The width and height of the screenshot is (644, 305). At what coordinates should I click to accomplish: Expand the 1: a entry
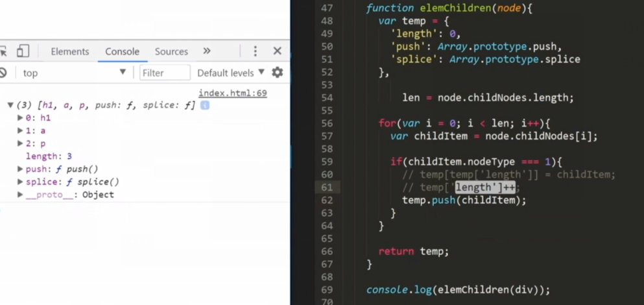coord(19,130)
